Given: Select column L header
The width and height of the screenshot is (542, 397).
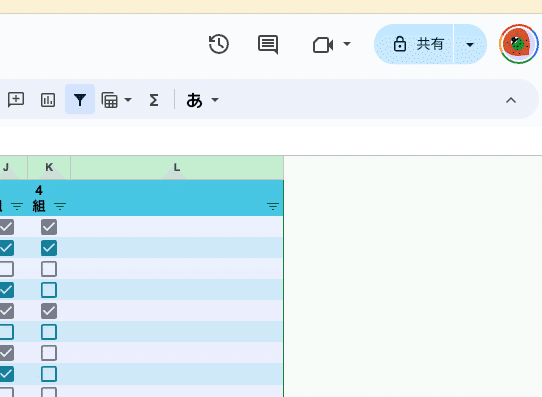Looking at the screenshot, I should click(177, 168).
